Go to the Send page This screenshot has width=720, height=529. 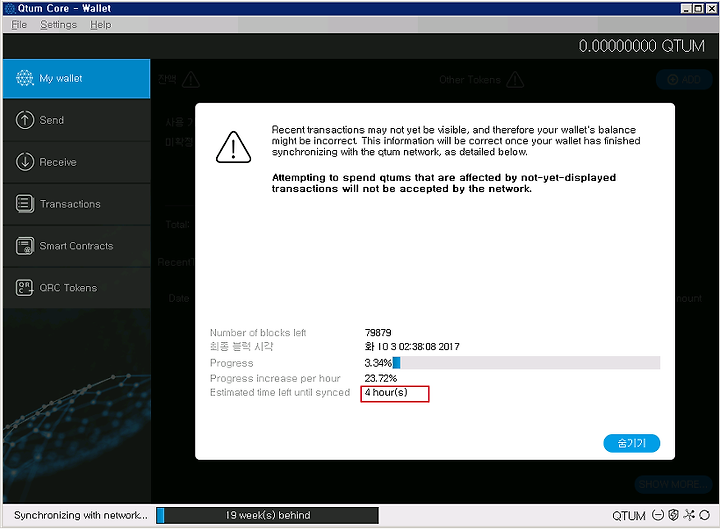(x=76, y=120)
